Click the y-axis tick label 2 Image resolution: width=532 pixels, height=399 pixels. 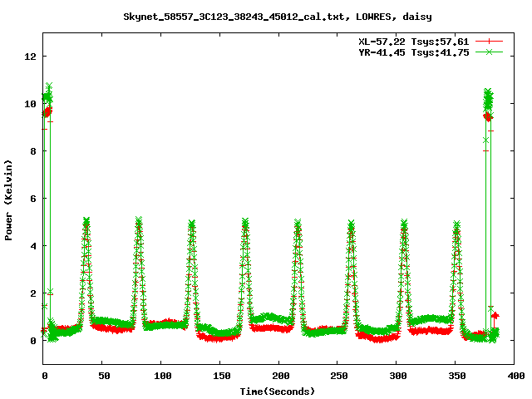coord(33,293)
